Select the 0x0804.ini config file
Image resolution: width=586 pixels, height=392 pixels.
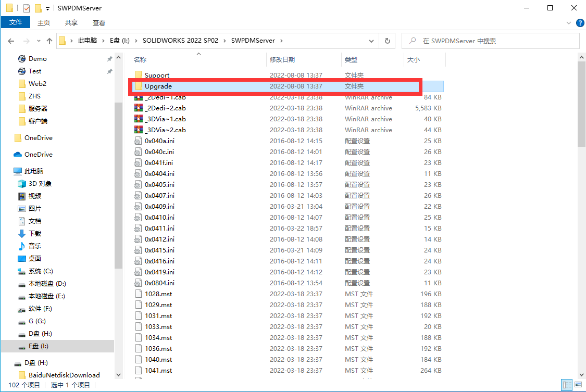pos(159,283)
